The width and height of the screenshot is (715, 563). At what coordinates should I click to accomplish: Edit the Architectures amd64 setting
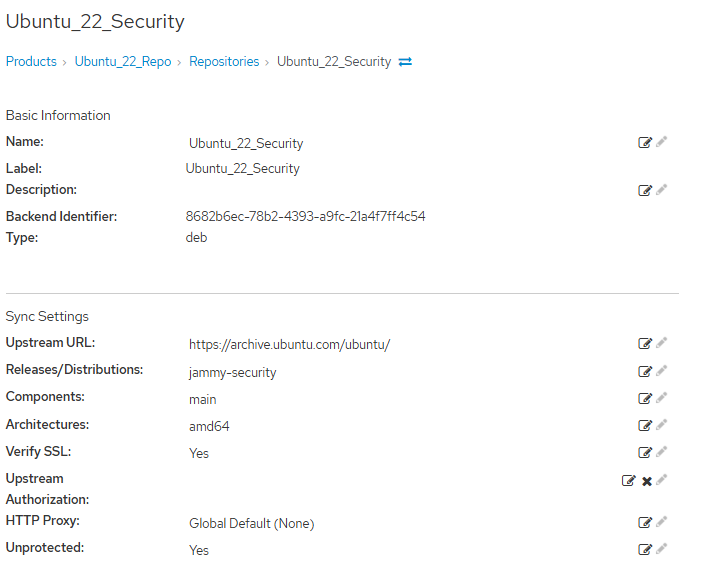(645, 425)
